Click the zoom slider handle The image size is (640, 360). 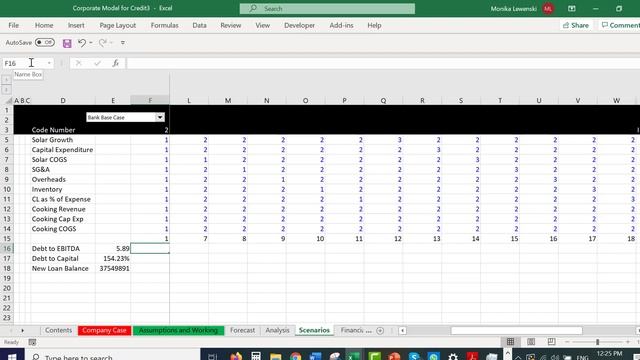[597, 342]
